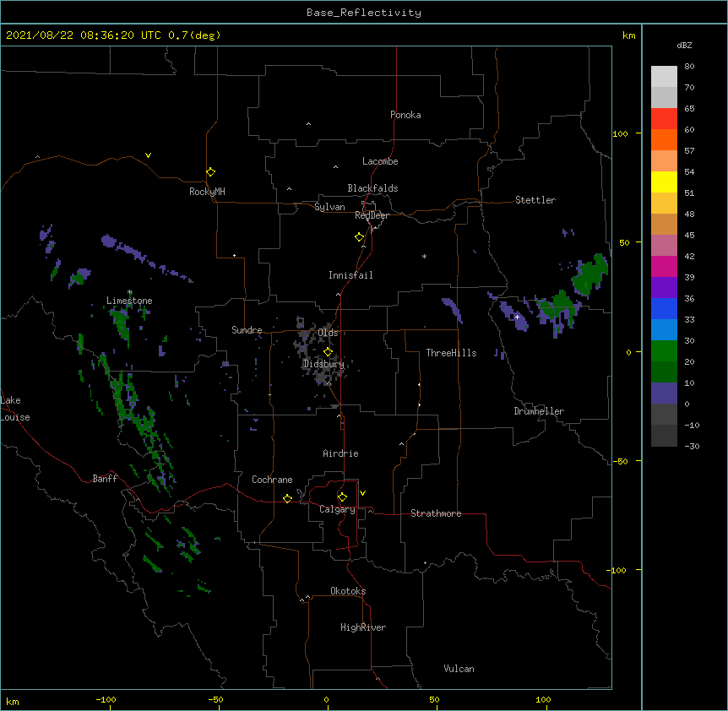Select the Innisfail label
The width and height of the screenshot is (728, 711).
click(350, 275)
